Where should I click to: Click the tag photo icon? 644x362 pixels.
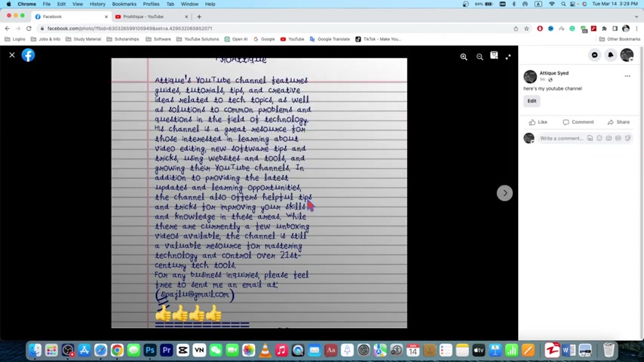click(494, 56)
